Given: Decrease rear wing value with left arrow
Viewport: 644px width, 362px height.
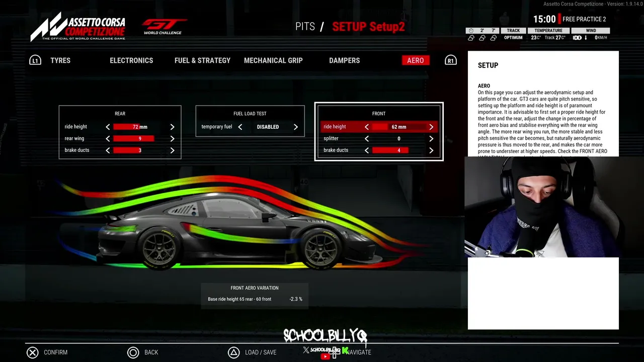Looking at the screenshot, I should point(108,139).
